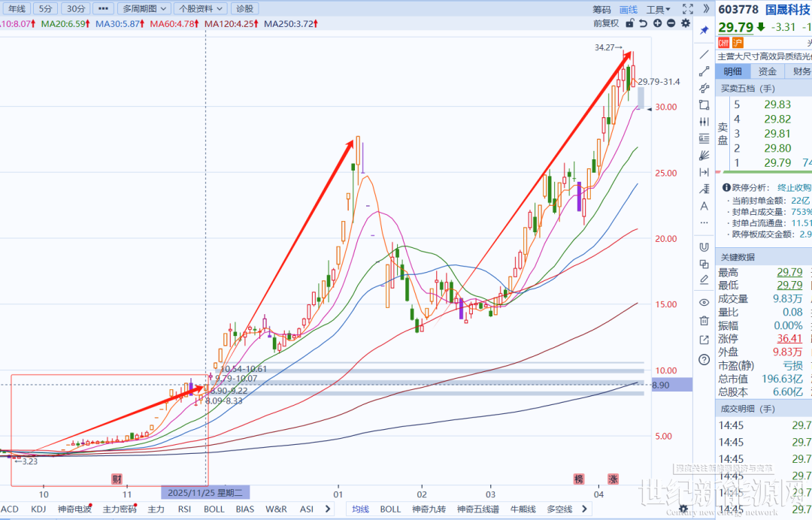This screenshot has height=520, width=812.
Task: Open the help question mark icon
Action: pos(704,359)
